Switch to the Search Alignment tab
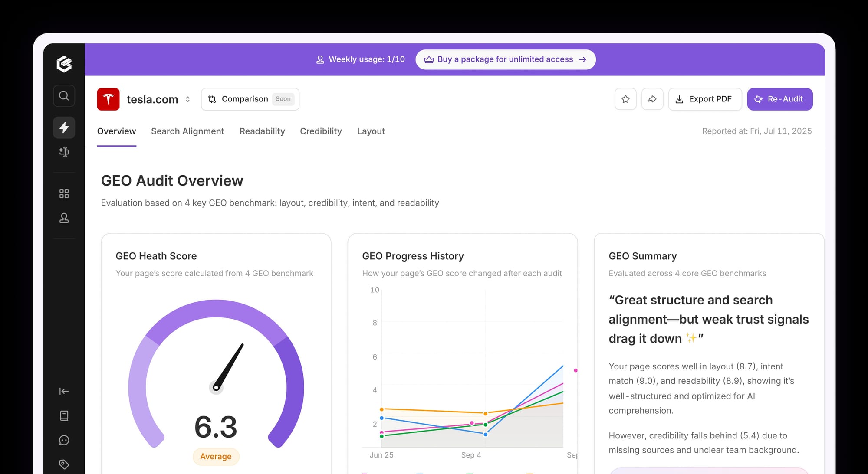 [187, 131]
